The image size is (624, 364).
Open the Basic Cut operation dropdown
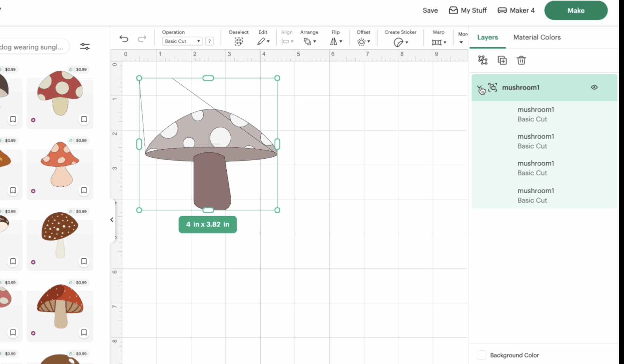[x=182, y=41]
